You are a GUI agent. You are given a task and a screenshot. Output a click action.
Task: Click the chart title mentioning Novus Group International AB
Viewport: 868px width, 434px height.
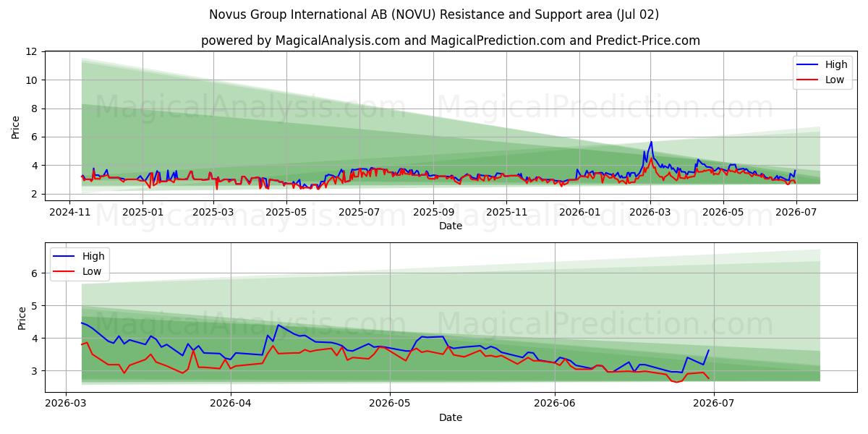434,14
